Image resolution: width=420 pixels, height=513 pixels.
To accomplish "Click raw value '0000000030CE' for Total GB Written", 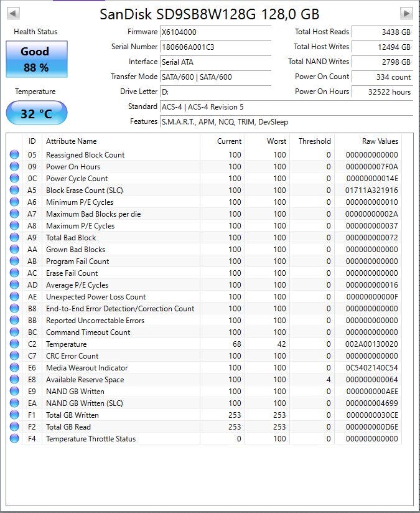I will pyautogui.click(x=372, y=415).
